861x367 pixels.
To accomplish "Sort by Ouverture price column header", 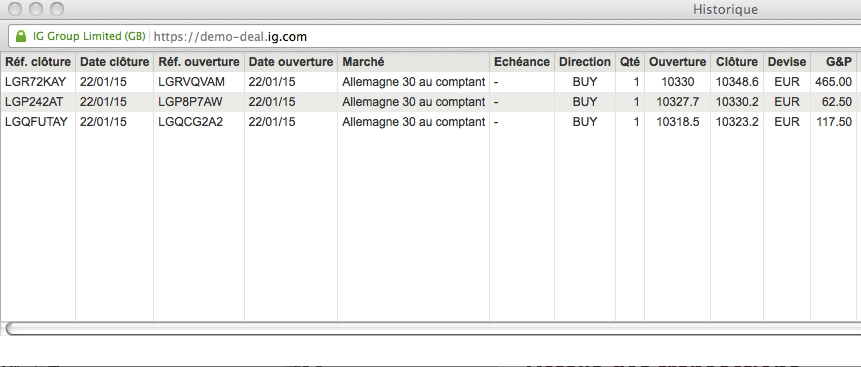I will 677,62.
